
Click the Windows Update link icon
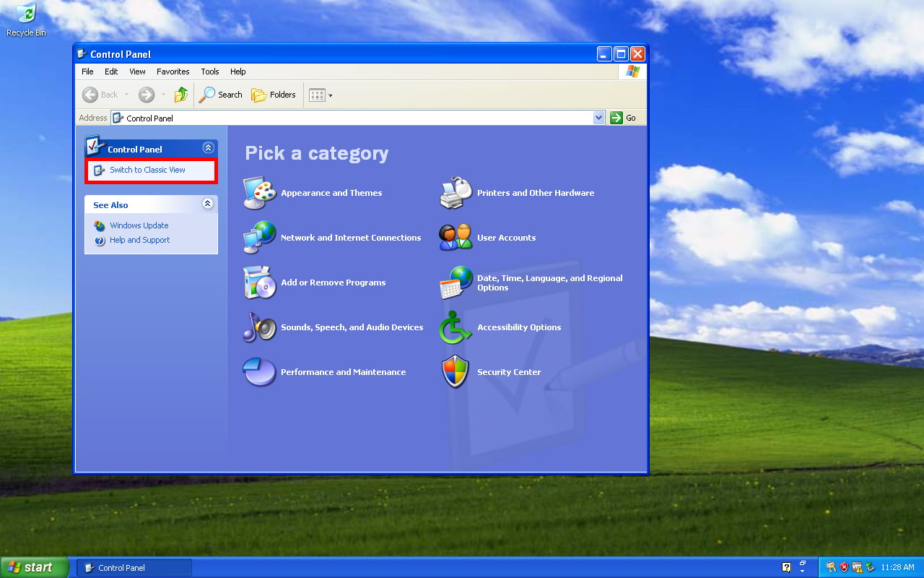click(100, 225)
